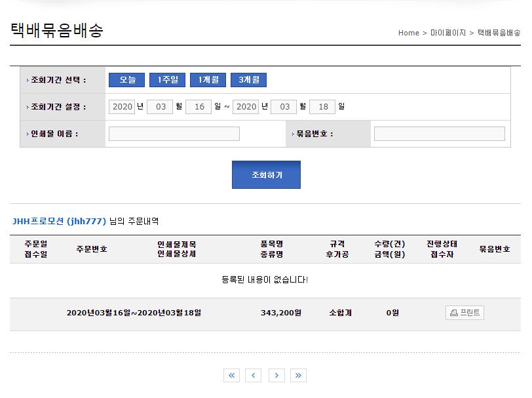Image resolution: width=532 pixels, height=398 pixels.
Task: Select the 1주일 period button
Action: point(168,80)
